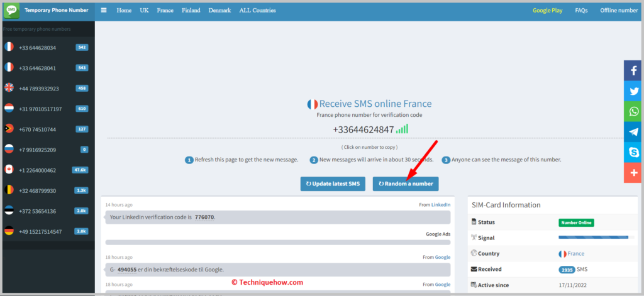Click the Google sender link above 494055 message
Image resolution: width=644 pixels, height=296 pixels.
[443, 257]
